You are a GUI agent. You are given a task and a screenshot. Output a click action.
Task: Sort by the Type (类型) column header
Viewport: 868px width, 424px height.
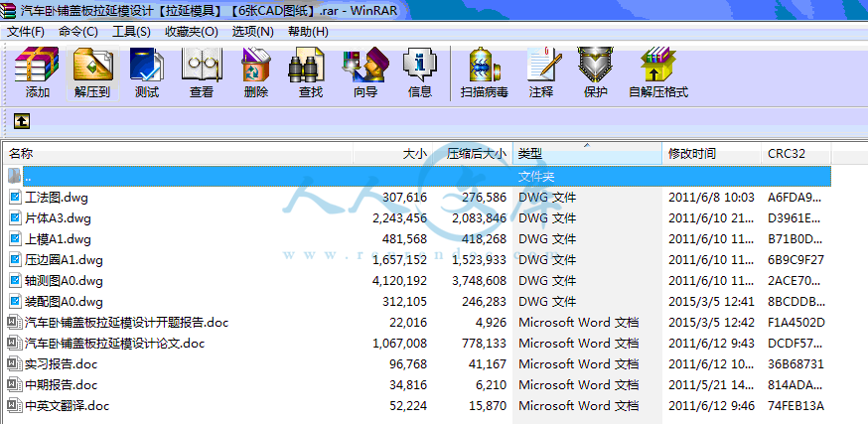click(x=587, y=153)
